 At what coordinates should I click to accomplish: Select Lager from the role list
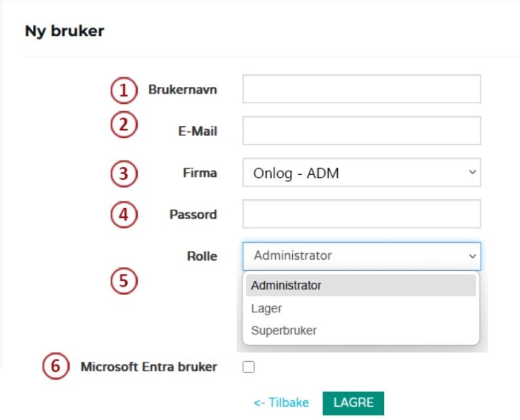(267, 308)
